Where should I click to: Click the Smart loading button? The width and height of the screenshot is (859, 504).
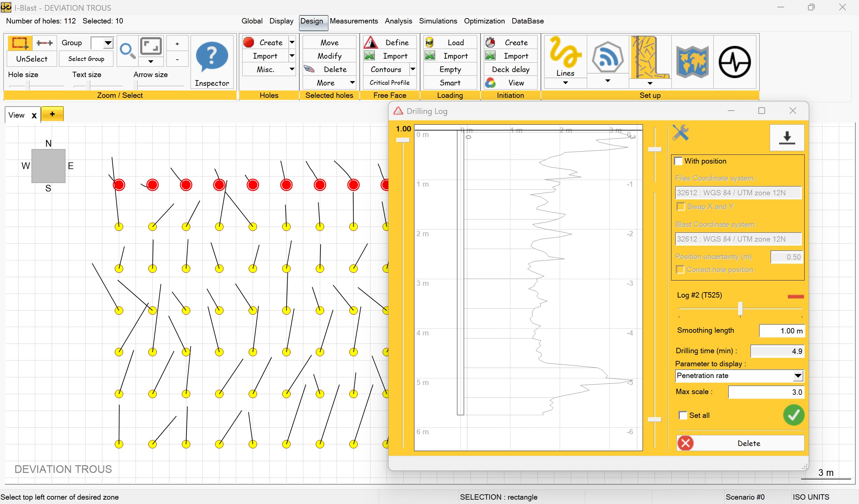coord(449,82)
